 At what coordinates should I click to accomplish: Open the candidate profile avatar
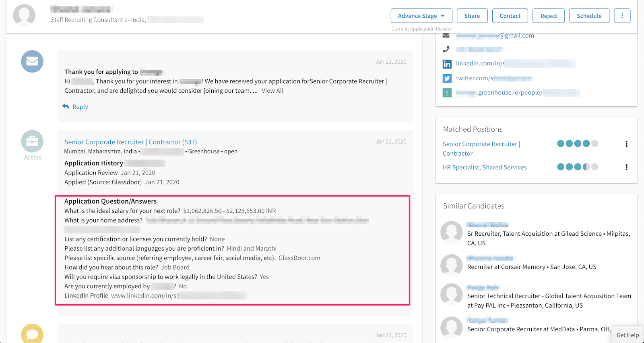click(24, 15)
